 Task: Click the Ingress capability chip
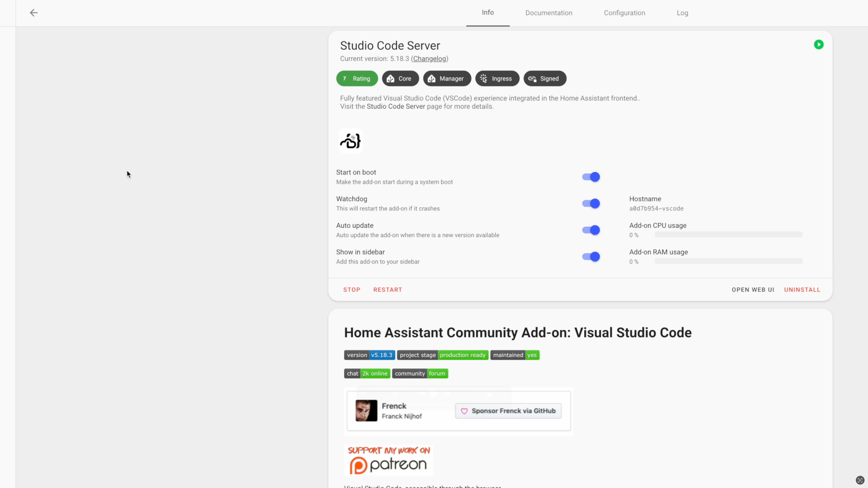pos(497,79)
